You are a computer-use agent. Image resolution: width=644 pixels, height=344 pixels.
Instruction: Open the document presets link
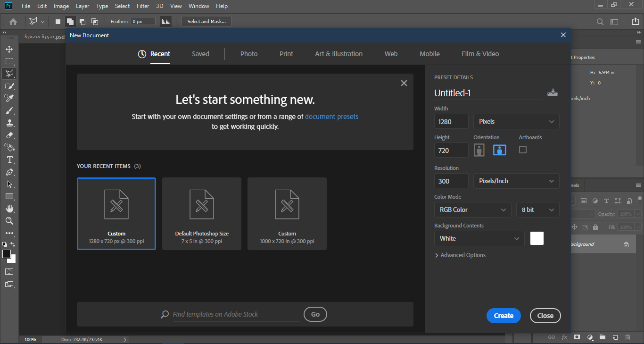[x=332, y=117]
